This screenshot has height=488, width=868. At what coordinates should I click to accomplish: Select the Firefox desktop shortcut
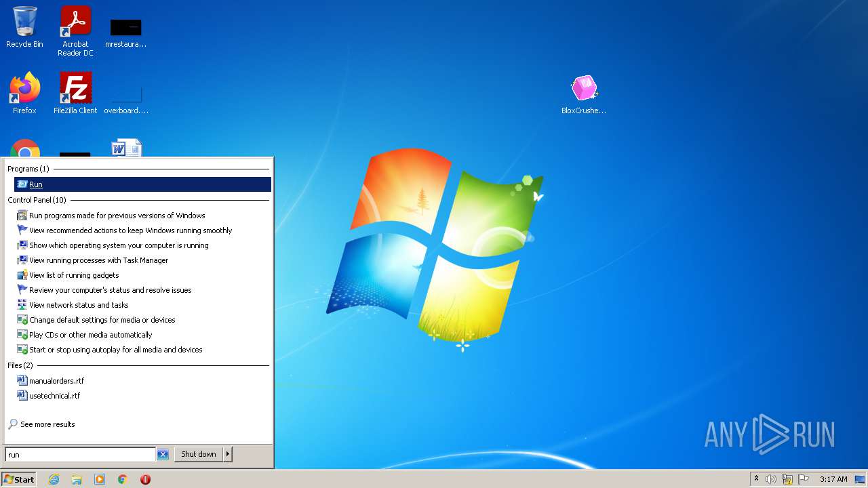24,94
